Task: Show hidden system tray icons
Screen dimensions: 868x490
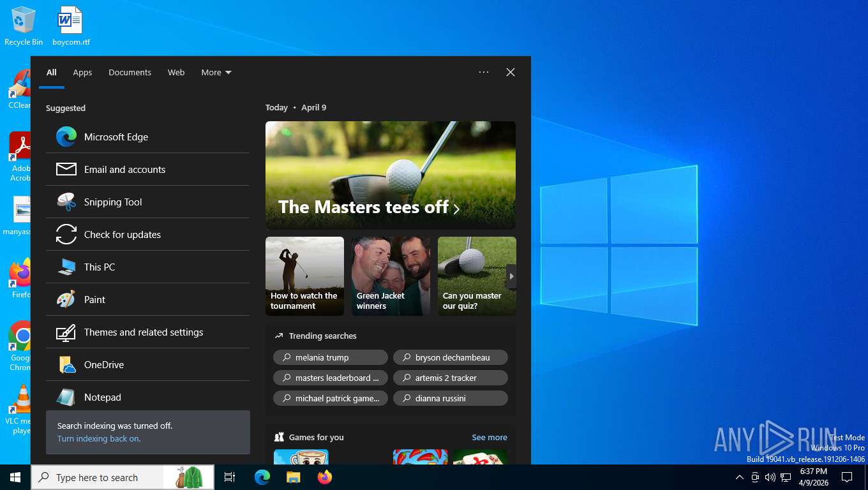Action: pos(740,477)
